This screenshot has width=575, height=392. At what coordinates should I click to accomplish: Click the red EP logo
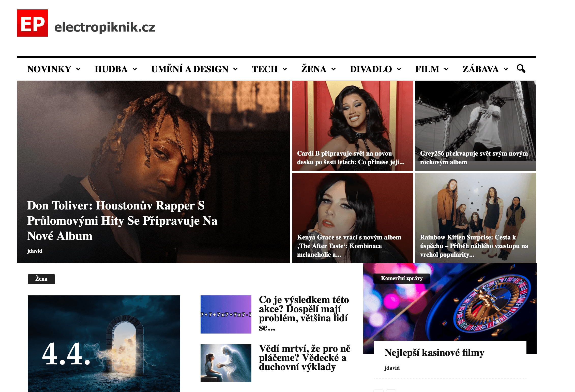coord(32,23)
